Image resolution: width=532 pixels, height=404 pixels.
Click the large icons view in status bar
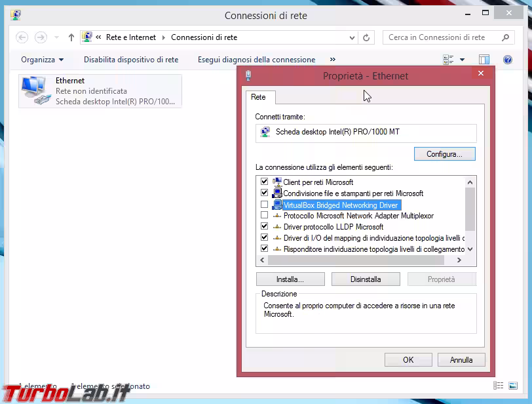(514, 386)
